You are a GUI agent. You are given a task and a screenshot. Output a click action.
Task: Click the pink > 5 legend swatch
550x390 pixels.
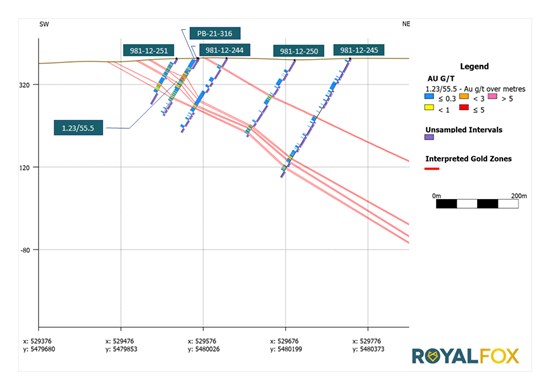tap(492, 96)
